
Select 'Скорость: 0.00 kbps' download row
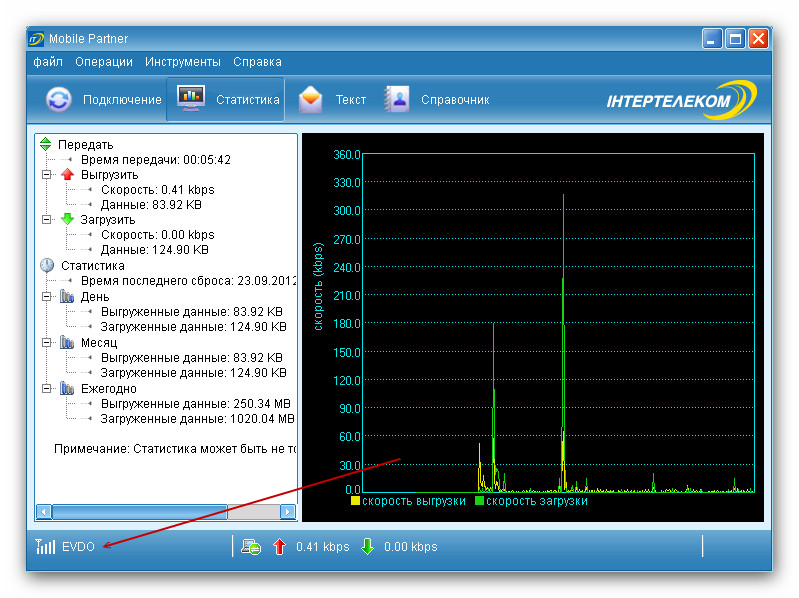pyautogui.click(x=157, y=235)
